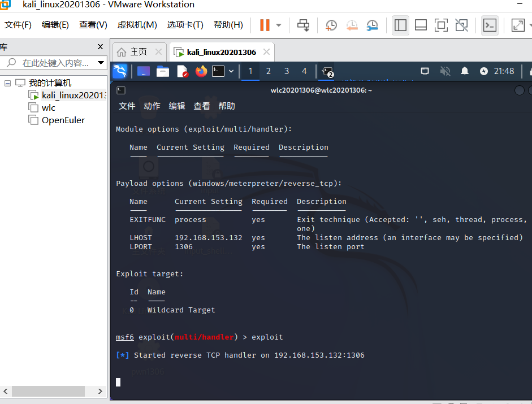Toggle the muted volume icon
Screen dimensions: 532x404
(x=445, y=71)
